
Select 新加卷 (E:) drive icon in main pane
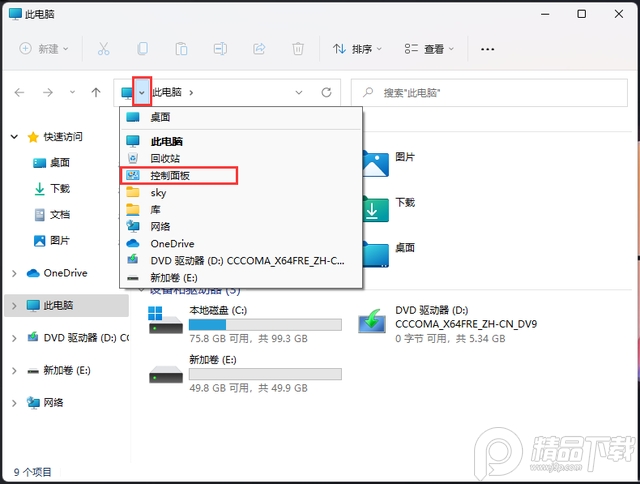coord(166,373)
